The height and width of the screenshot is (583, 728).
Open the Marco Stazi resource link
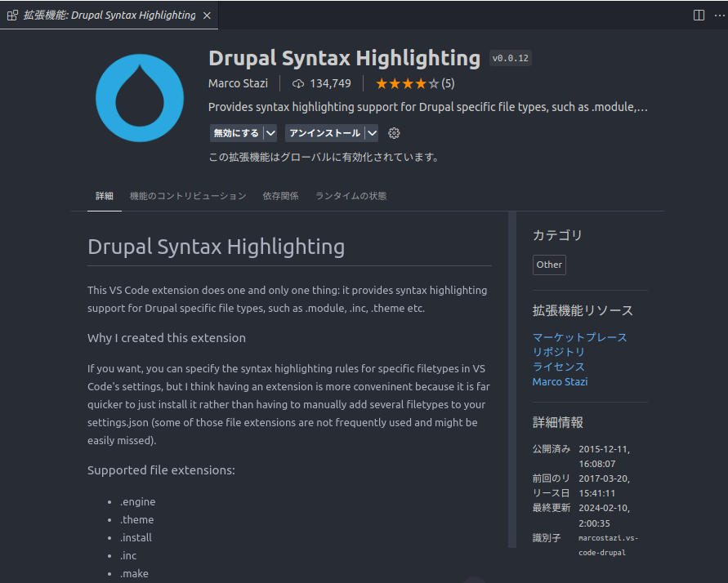click(560, 381)
